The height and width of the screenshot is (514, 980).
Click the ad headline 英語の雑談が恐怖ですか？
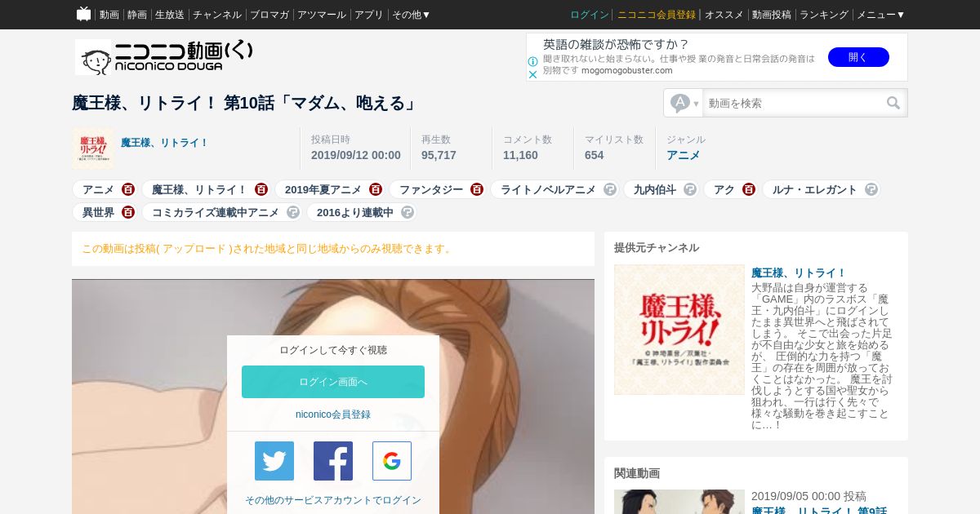(616, 44)
